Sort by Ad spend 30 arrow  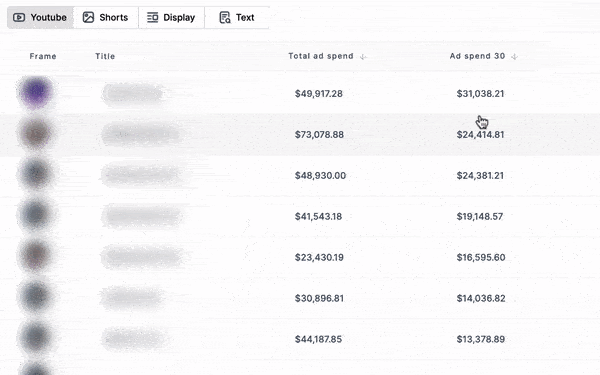515,57
